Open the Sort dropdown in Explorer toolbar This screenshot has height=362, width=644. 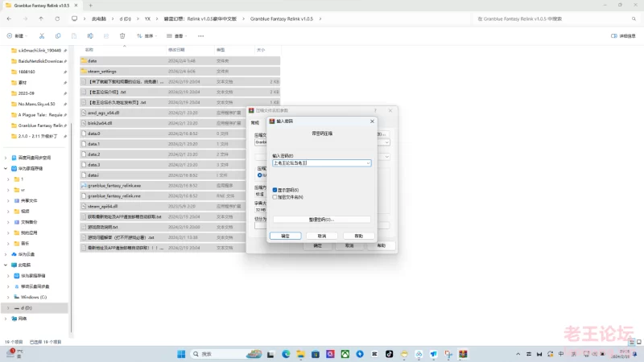point(147,36)
